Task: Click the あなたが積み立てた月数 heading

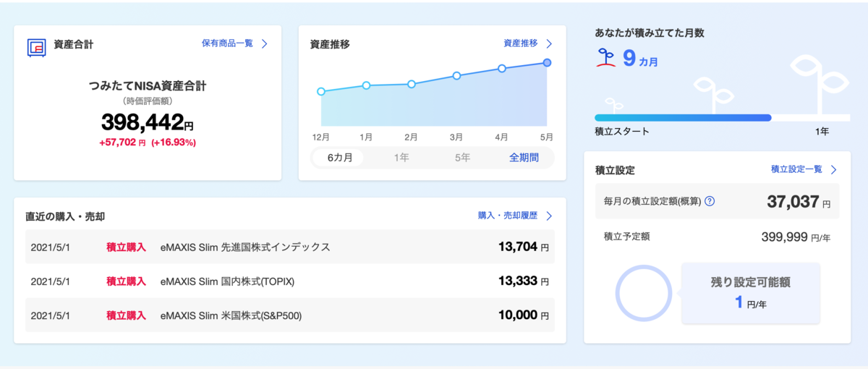Action: (x=650, y=33)
